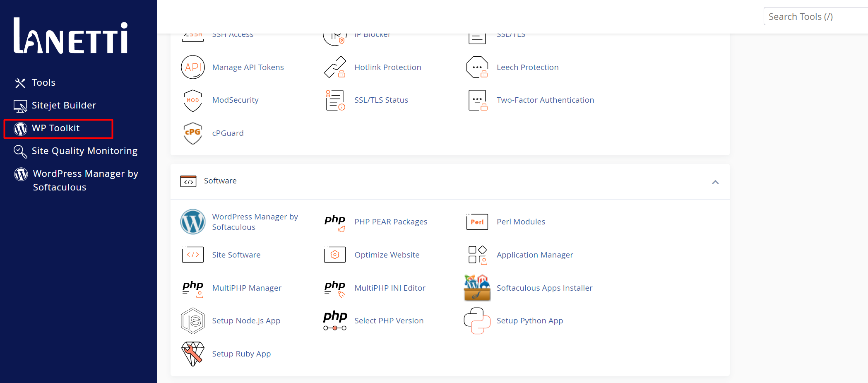Open the Hotlink Protection link
The width and height of the screenshot is (868, 383).
(388, 67)
